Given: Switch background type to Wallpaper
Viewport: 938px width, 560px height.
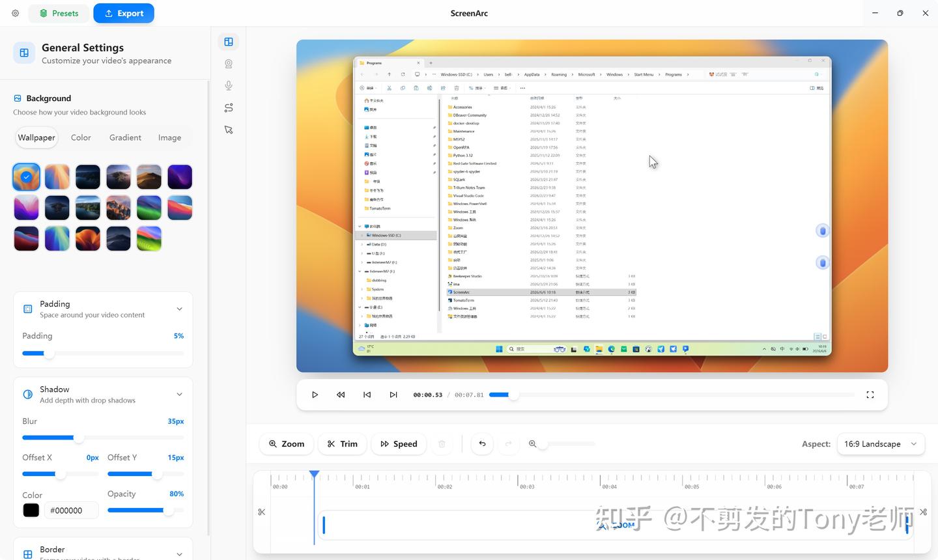Looking at the screenshot, I should [x=36, y=137].
